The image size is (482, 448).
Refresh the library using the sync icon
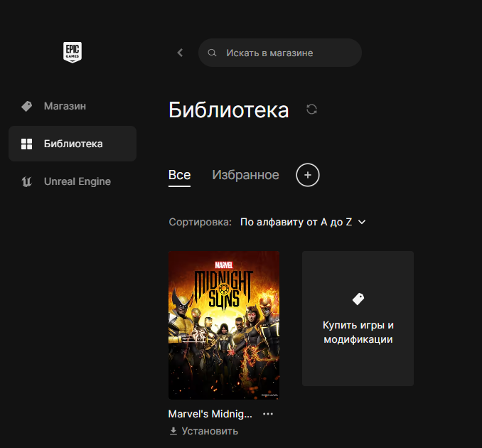pyautogui.click(x=311, y=110)
